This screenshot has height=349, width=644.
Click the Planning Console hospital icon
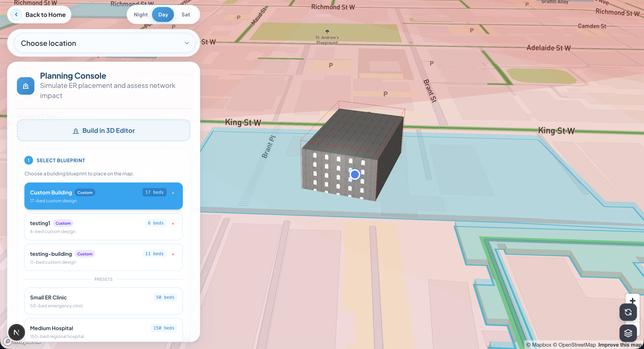(x=25, y=86)
